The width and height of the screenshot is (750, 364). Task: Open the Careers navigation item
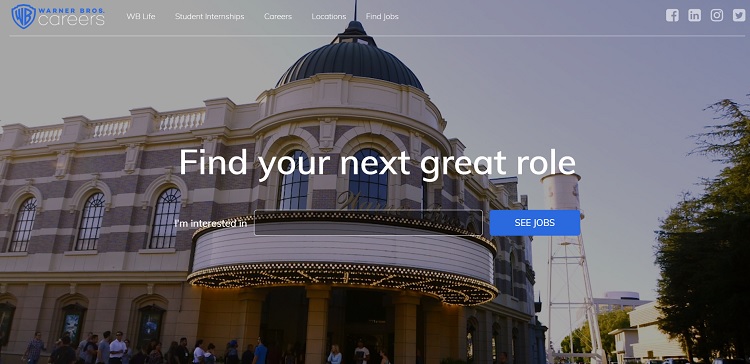pyautogui.click(x=278, y=16)
